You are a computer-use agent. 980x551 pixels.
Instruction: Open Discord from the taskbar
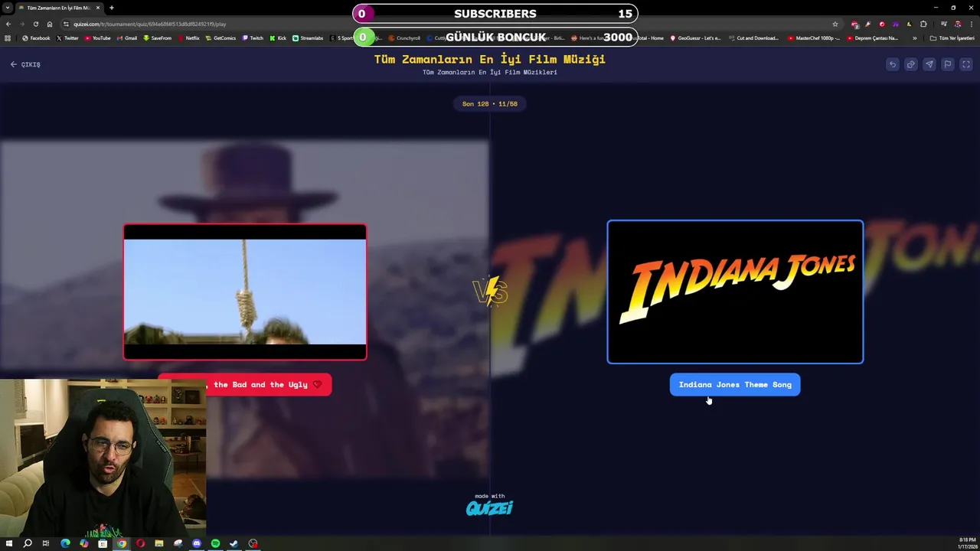click(x=197, y=543)
